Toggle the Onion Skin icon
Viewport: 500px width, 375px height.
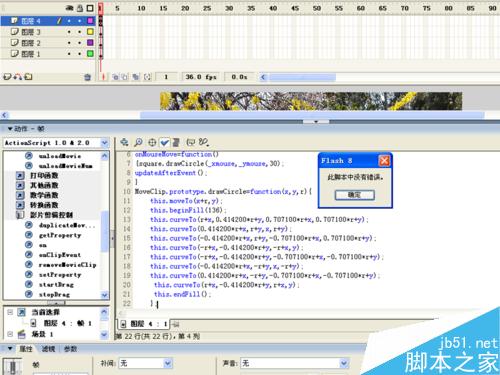pyautogui.click(x=115, y=77)
